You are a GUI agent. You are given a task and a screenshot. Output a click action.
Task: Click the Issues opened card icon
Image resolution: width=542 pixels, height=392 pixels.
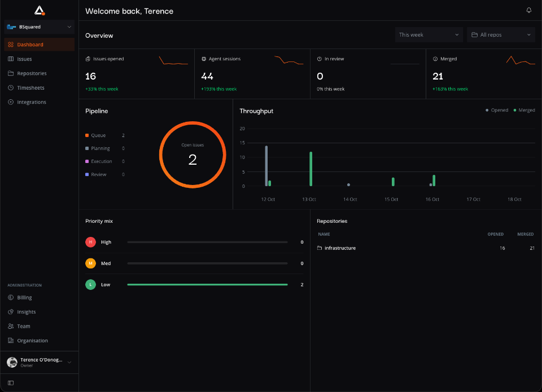88,59
